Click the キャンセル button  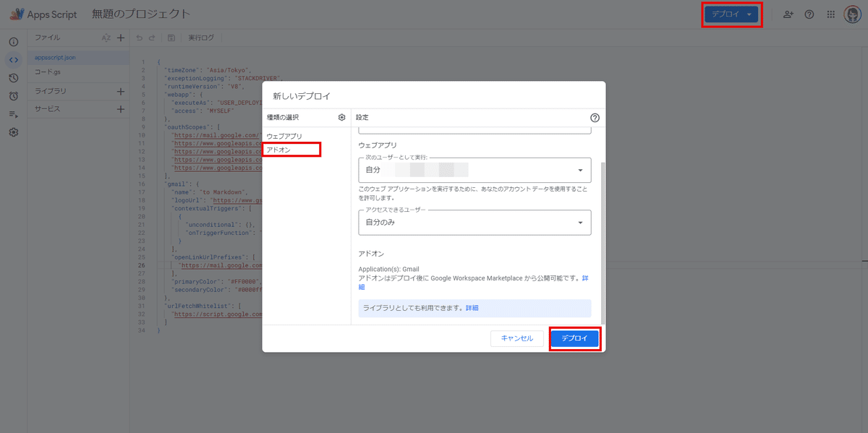tap(517, 338)
